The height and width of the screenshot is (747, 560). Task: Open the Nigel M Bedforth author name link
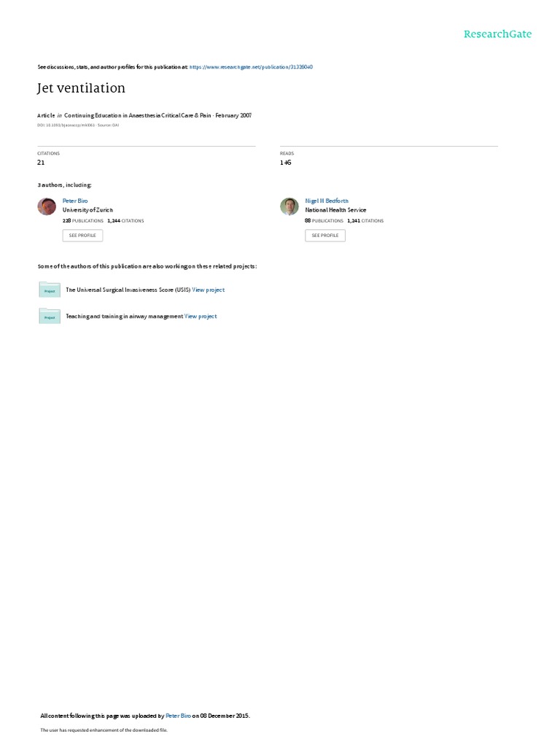coord(327,201)
